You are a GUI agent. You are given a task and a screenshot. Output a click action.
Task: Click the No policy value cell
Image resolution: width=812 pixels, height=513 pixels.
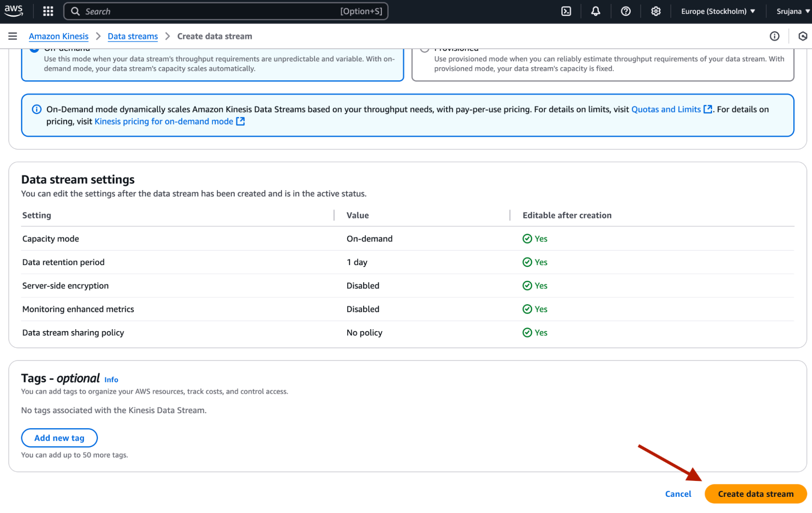(x=364, y=333)
